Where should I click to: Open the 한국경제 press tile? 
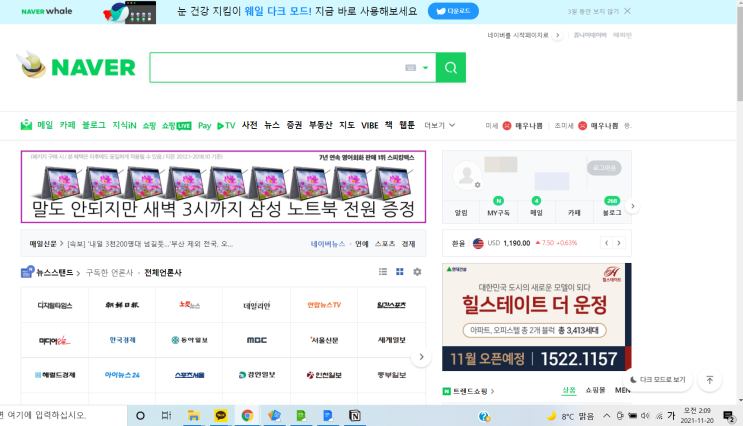pos(122,340)
